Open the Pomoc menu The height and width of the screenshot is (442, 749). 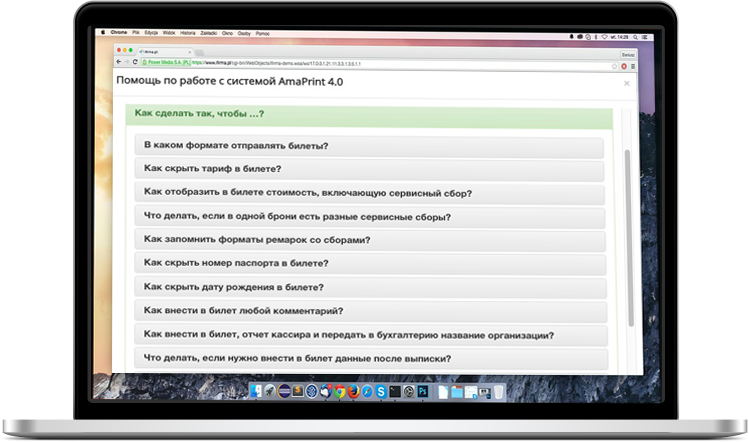262,33
